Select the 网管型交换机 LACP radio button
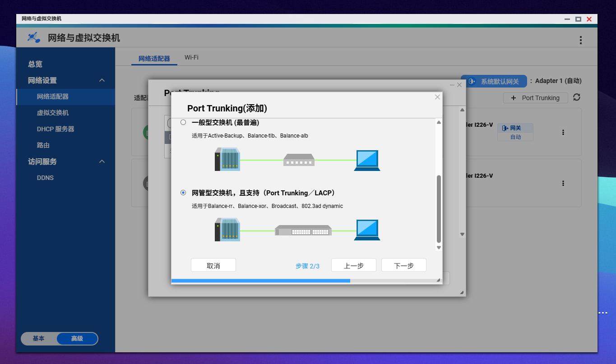The height and width of the screenshot is (364, 616). pos(183,193)
